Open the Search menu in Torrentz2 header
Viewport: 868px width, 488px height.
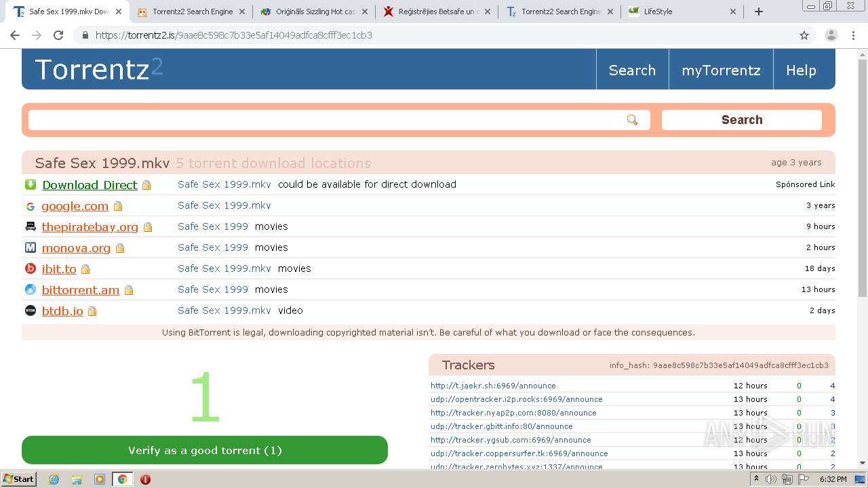(x=632, y=70)
